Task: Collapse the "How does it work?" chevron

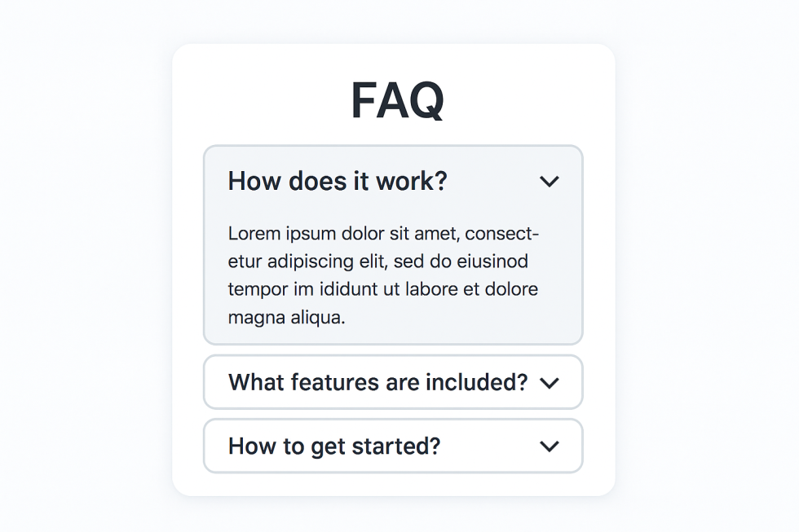Action: pos(550,182)
